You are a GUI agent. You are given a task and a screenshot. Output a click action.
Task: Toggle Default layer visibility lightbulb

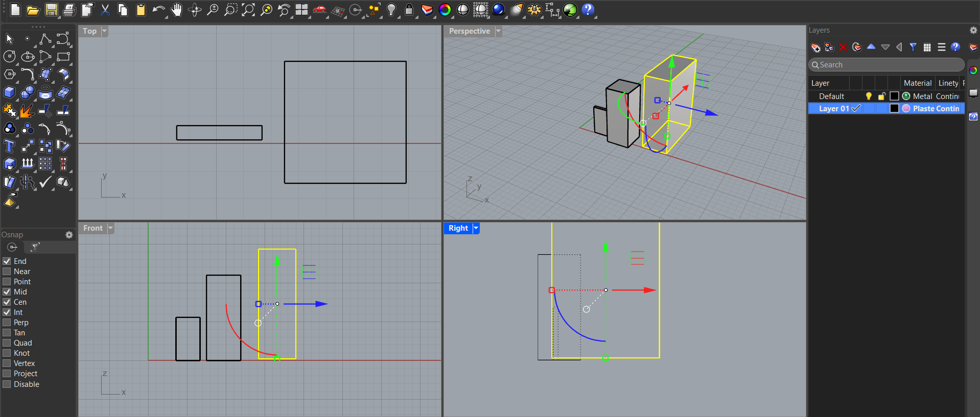(869, 96)
